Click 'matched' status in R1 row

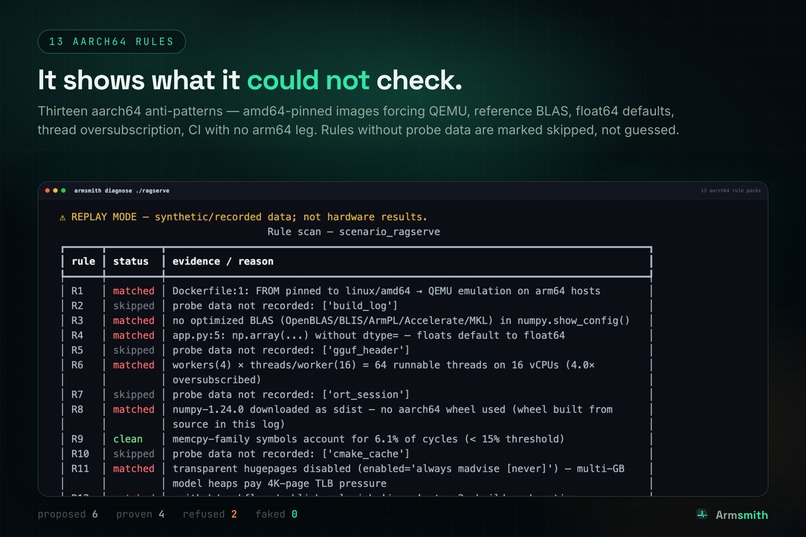134,291
